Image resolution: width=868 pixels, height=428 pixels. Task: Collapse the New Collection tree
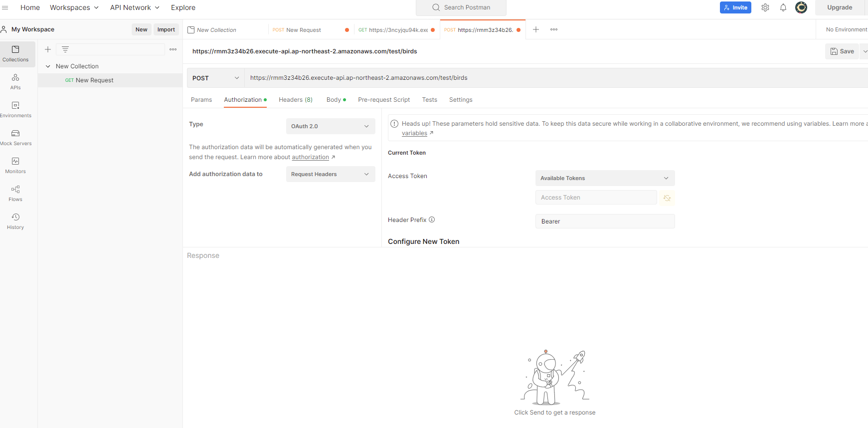[x=48, y=66]
